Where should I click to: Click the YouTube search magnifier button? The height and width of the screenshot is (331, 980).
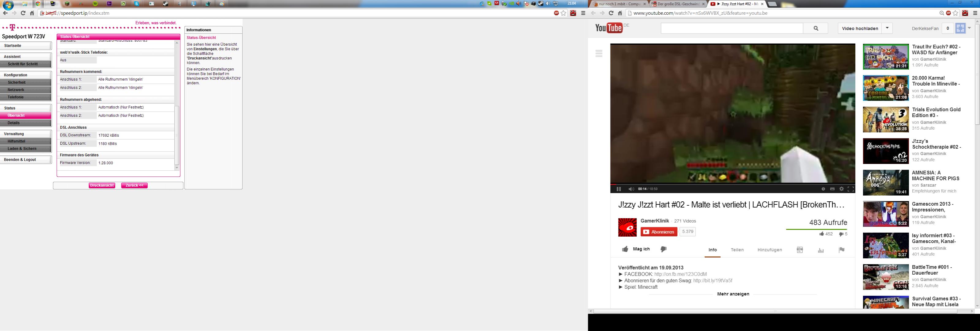coord(816,29)
